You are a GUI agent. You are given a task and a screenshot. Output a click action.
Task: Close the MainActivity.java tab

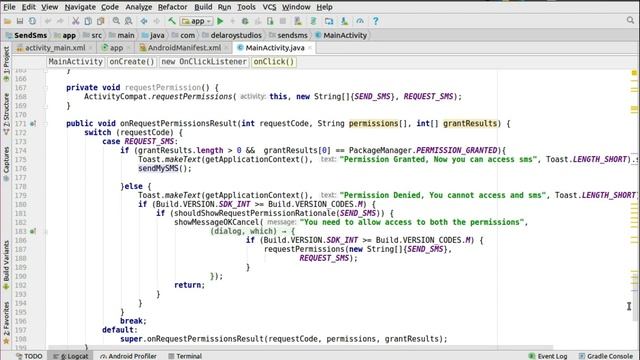(x=310, y=48)
